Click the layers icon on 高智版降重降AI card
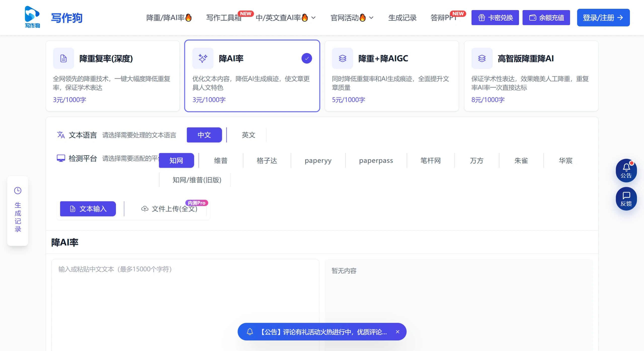 click(482, 58)
